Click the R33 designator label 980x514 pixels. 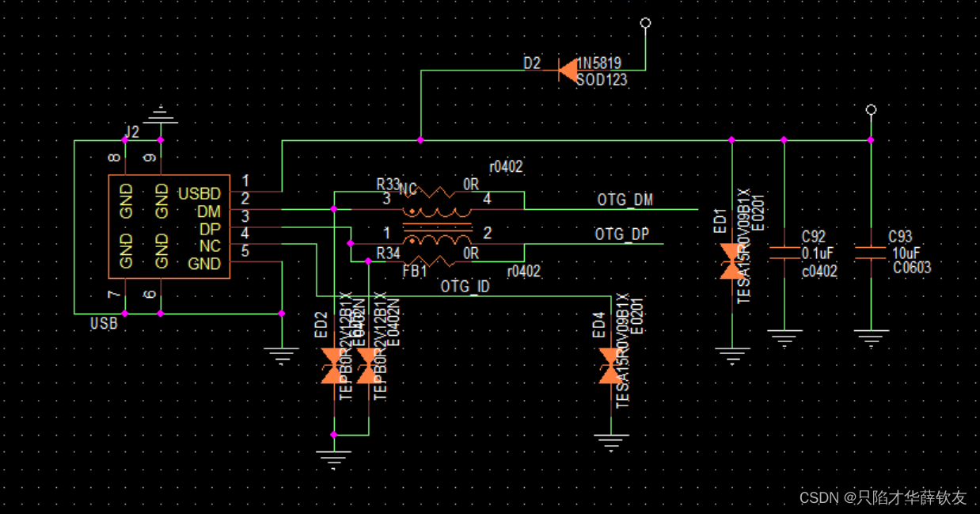coord(388,185)
